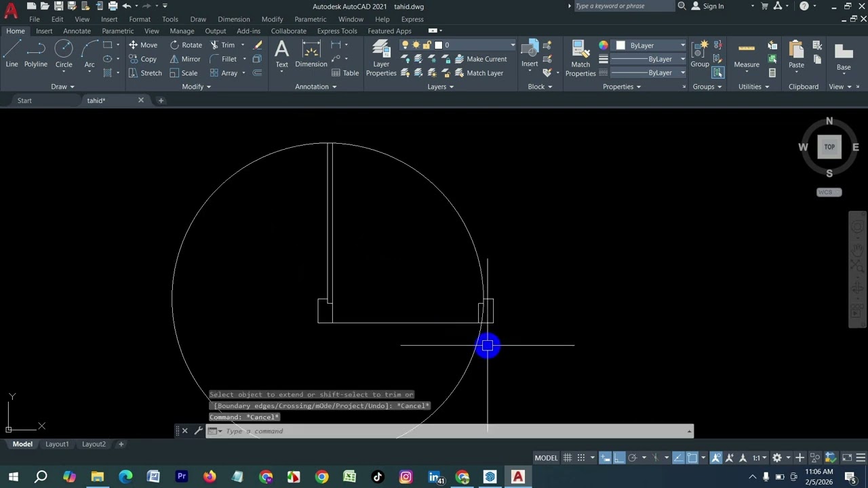Viewport: 868px width, 488px height.
Task: Open the annotation scale 1:1 dropdown
Action: click(x=759, y=457)
